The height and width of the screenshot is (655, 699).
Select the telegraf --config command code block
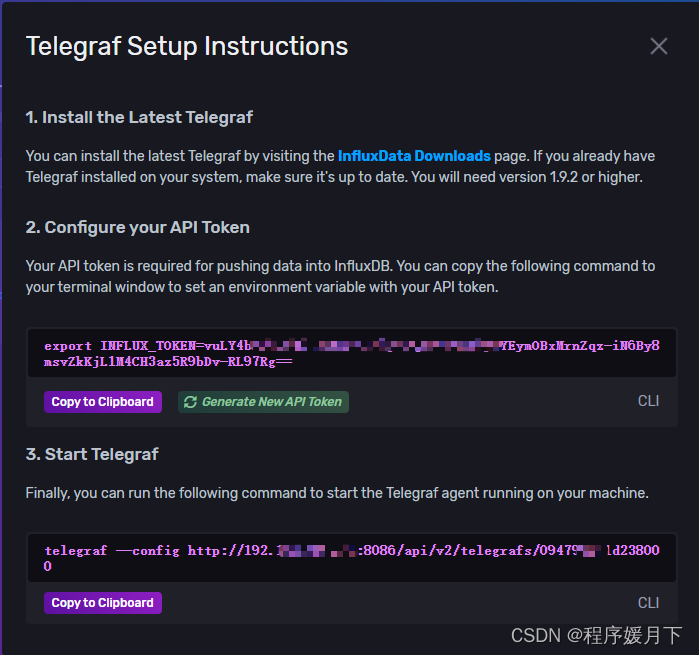click(352, 558)
